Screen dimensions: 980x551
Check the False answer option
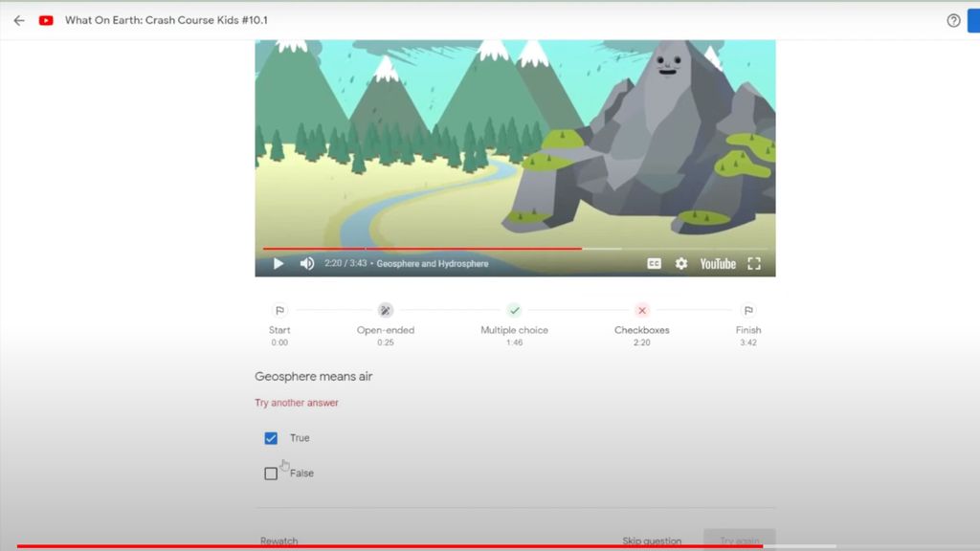(x=271, y=472)
